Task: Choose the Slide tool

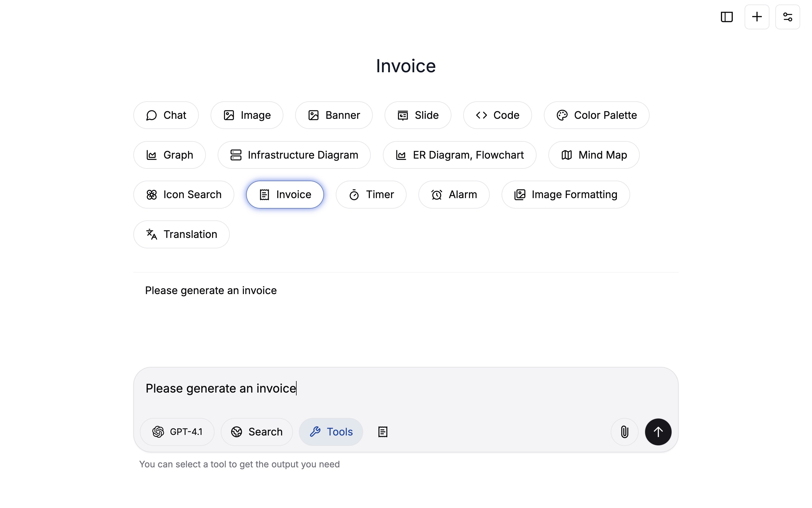Action: click(418, 115)
